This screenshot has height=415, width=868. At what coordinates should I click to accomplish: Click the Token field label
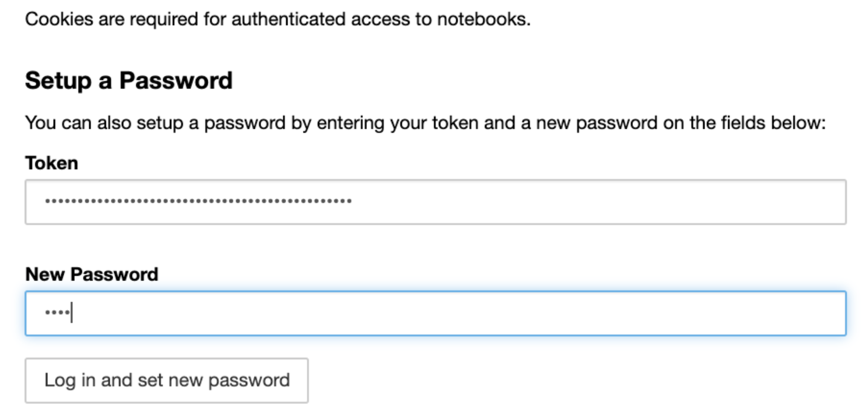point(52,163)
